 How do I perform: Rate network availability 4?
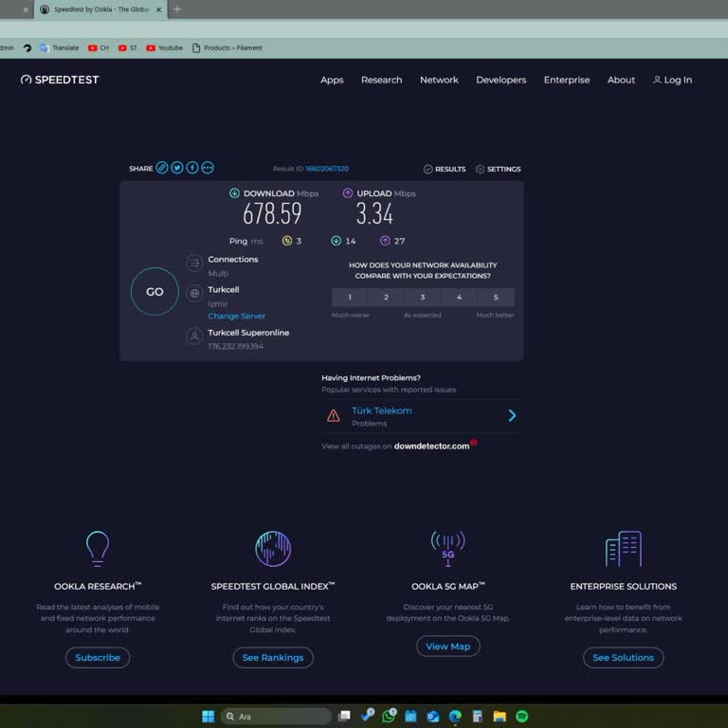[x=459, y=297]
